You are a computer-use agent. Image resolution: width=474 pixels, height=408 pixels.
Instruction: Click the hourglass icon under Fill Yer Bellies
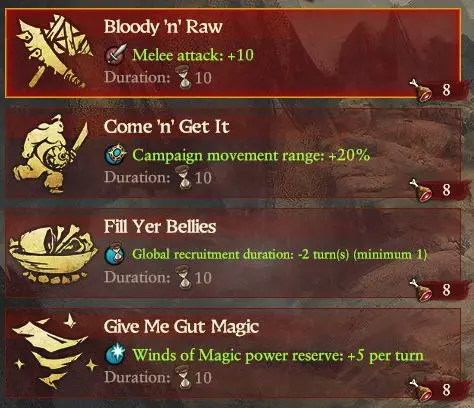coord(184,278)
